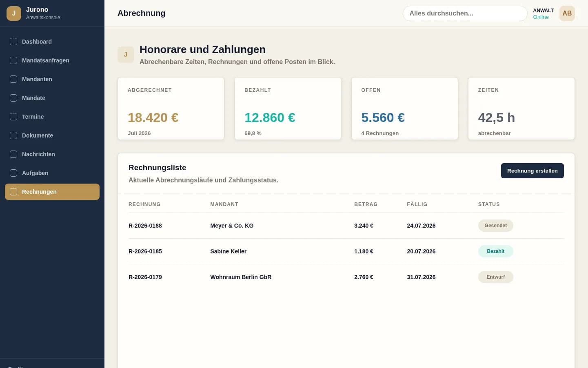Click the BETRAG column header
The width and height of the screenshot is (588, 368).
tap(366, 204)
